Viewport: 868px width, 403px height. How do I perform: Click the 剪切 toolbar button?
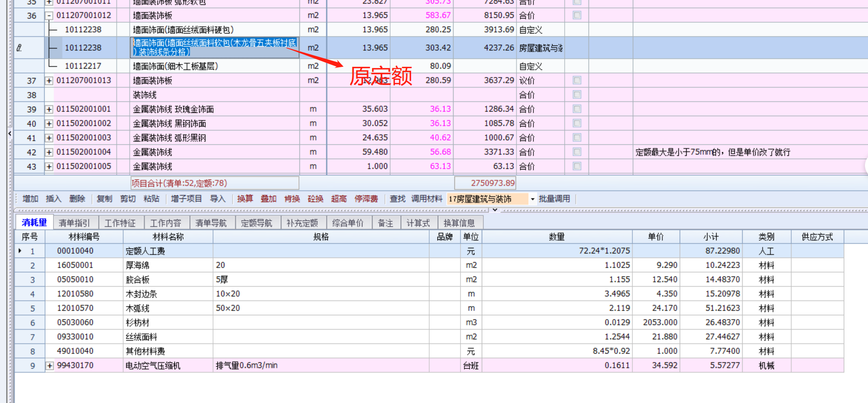pyautogui.click(x=128, y=199)
